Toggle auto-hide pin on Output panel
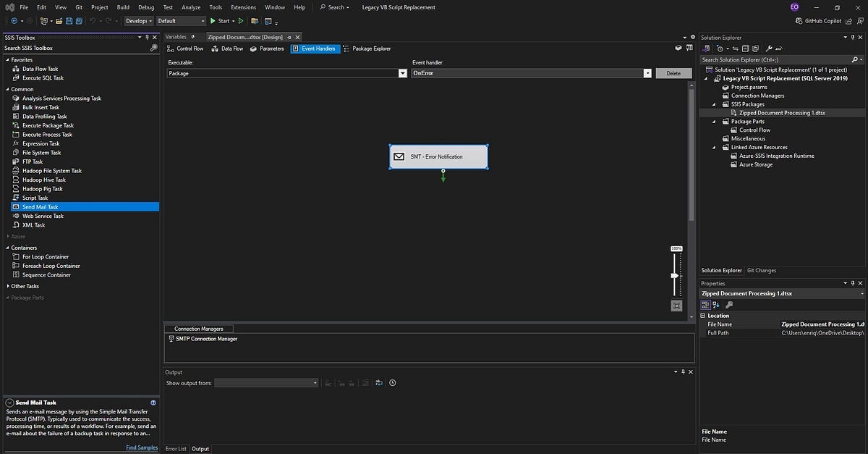This screenshot has width=868, height=454. point(683,372)
